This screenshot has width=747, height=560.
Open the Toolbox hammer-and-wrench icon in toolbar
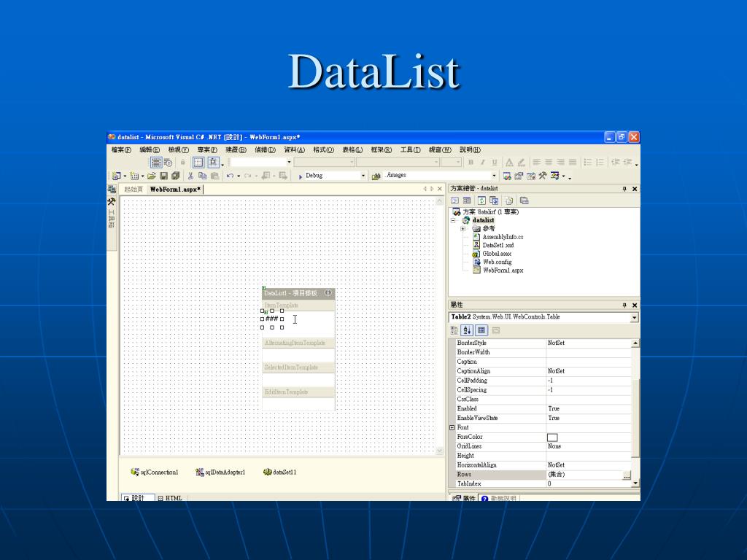[x=543, y=176]
